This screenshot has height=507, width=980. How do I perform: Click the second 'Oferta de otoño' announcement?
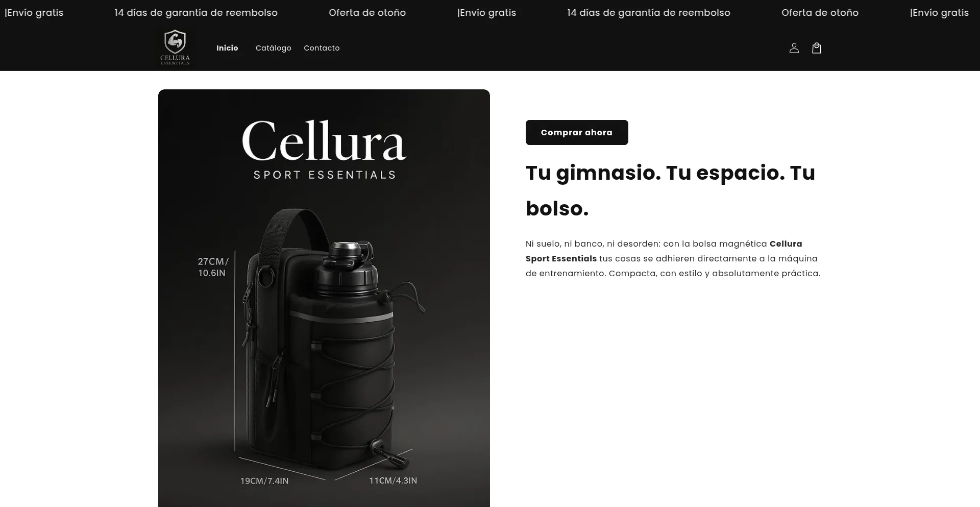pyautogui.click(x=820, y=13)
